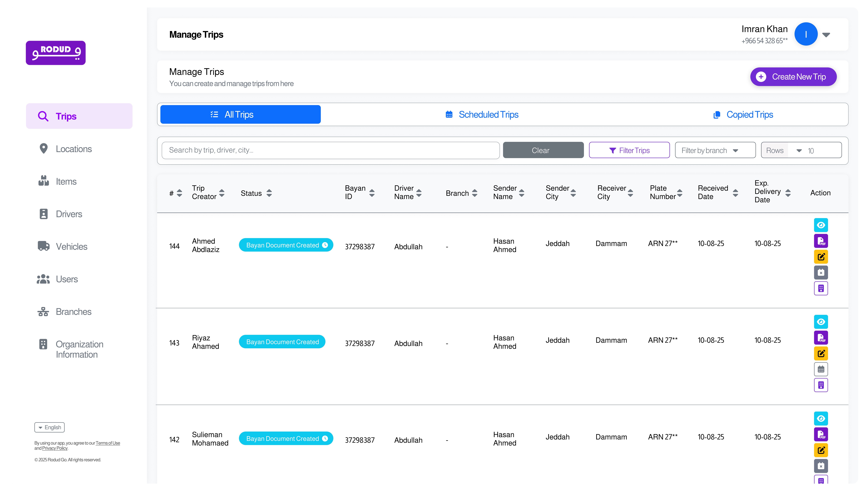
Task: View trip 144 with the eye icon
Action: [821, 225]
